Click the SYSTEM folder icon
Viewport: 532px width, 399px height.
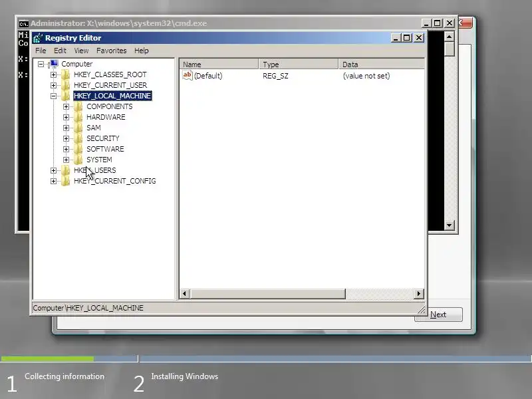[78, 160]
